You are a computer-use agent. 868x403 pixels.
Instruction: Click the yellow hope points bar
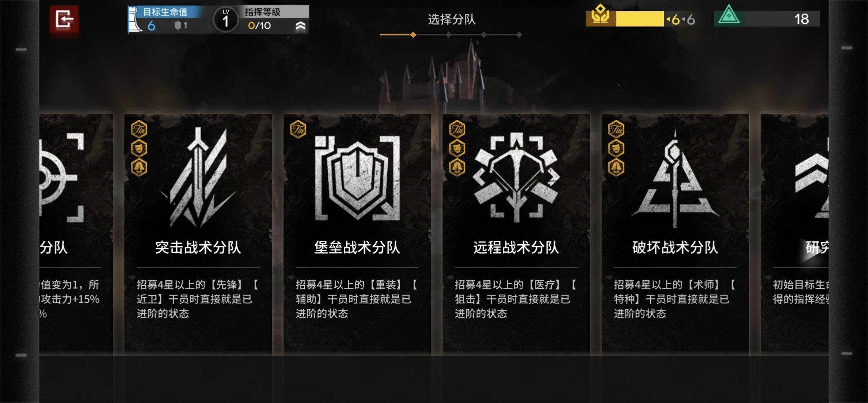640,19
